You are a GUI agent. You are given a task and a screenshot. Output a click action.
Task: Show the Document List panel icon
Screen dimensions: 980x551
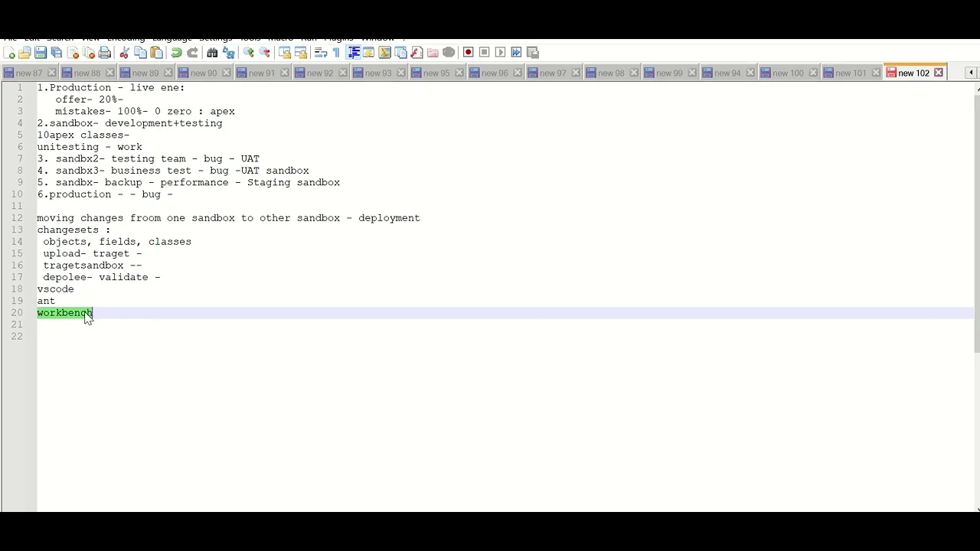coord(401,52)
